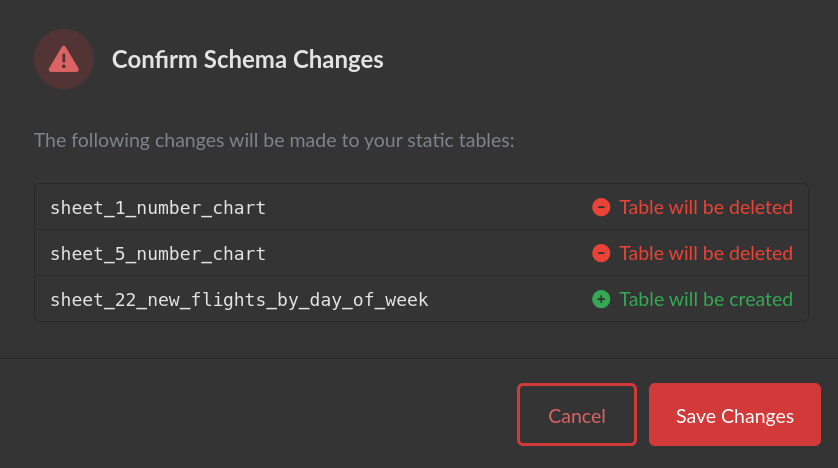838x468 pixels.
Task: Click the red warning triangle icon
Action: tap(64, 60)
